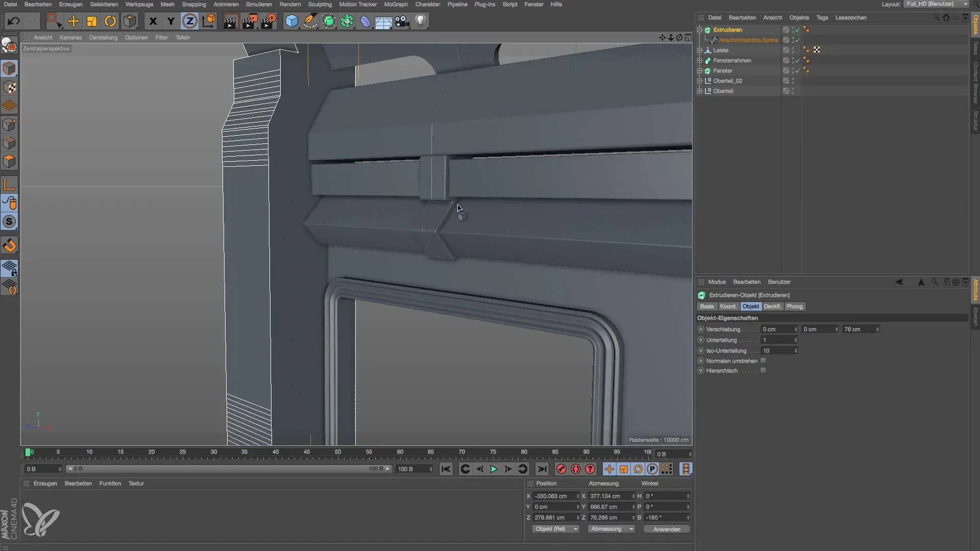Add camera object
Viewport: 980px width, 551px height.
402,21
